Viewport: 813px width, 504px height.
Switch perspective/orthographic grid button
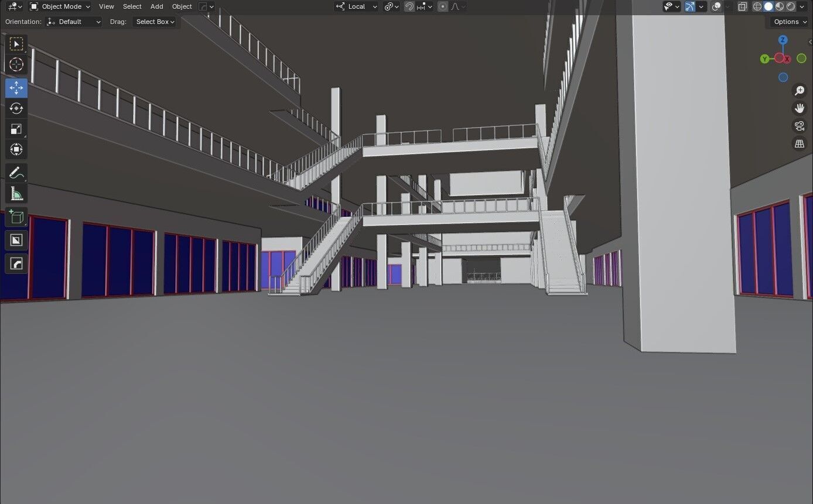[800, 143]
